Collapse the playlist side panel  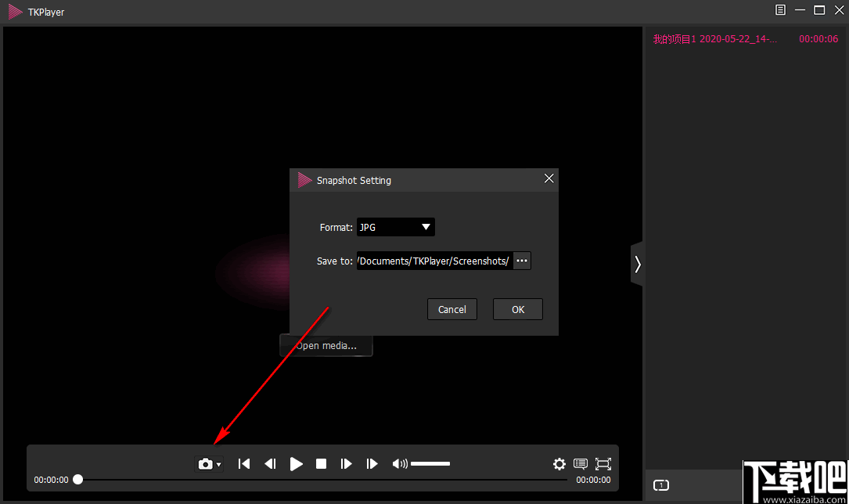click(x=637, y=265)
